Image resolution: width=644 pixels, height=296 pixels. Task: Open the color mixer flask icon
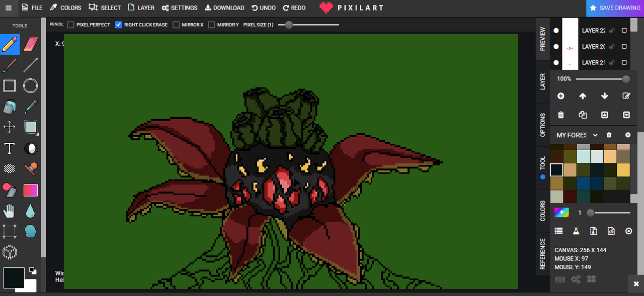(x=576, y=231)
